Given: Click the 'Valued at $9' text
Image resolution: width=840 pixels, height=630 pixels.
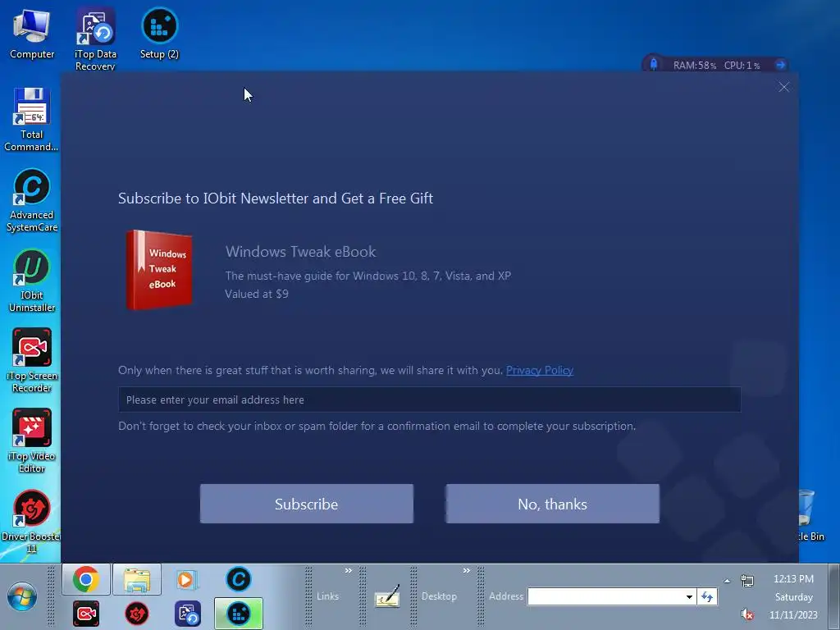Looking at the screenshot, I should (x=257, y=294).
